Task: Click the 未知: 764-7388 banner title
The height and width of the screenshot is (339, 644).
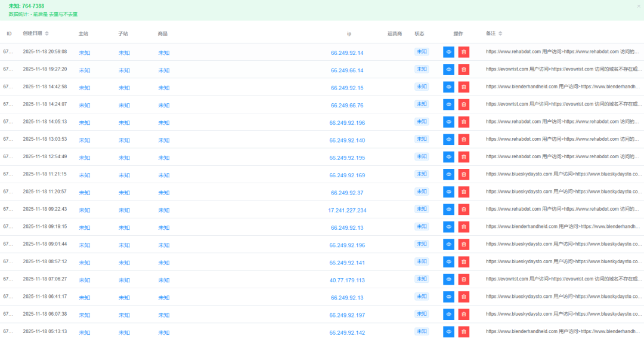Action: (26, 6)
